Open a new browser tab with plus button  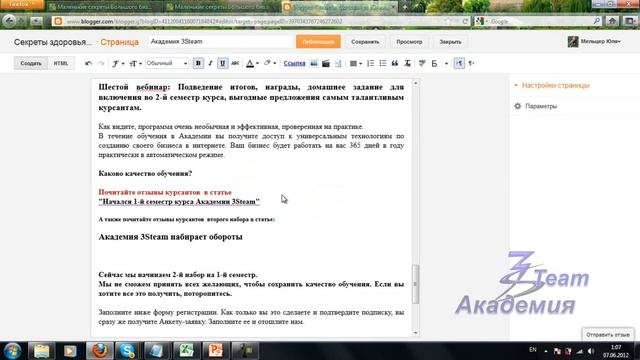pos(405,7)
